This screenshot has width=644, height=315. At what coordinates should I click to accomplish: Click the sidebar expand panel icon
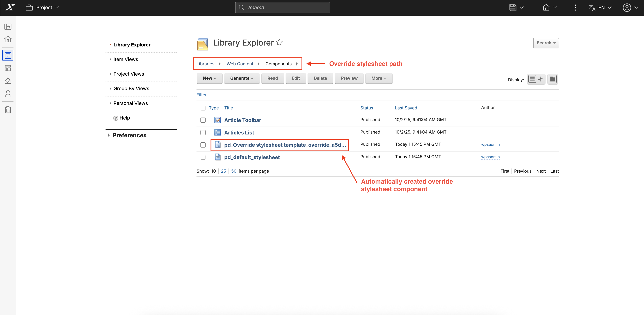coord(8,26)
